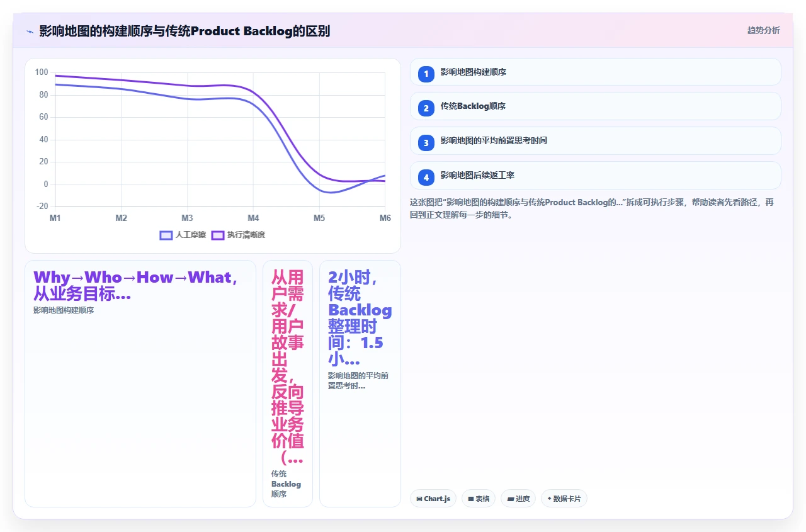
Task: Click the M1 axis label
Action: (55, 218)
